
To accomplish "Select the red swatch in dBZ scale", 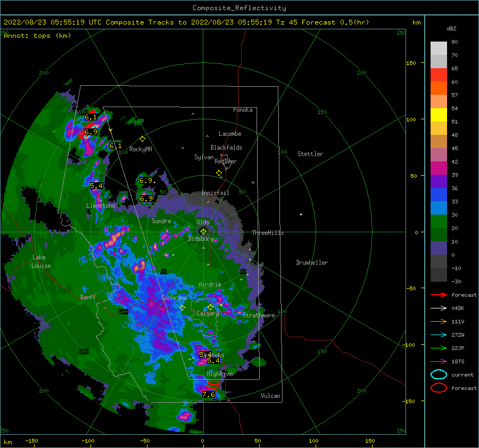I will click(x=439, y=75).
